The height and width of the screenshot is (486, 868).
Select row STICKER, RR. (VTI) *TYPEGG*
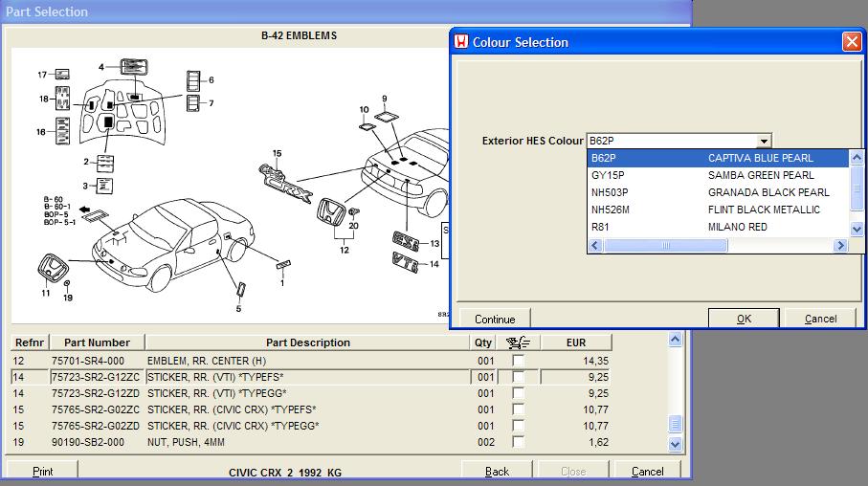311,393
